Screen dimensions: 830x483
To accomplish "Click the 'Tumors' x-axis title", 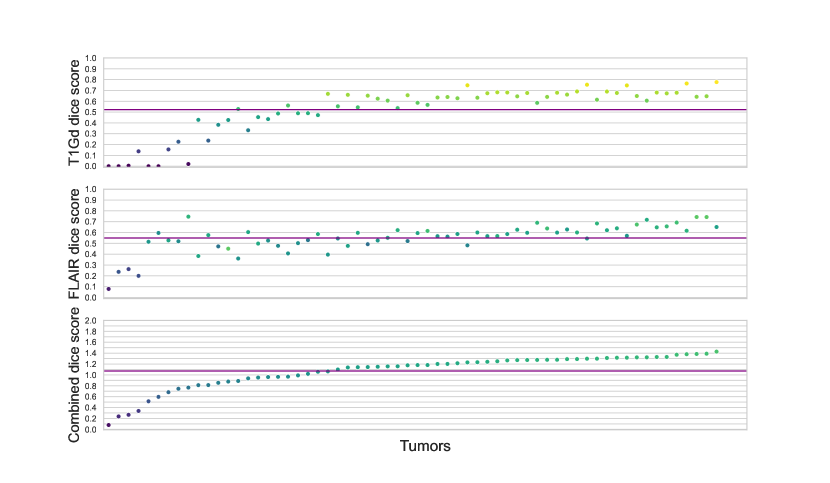I will pos(425,446).
